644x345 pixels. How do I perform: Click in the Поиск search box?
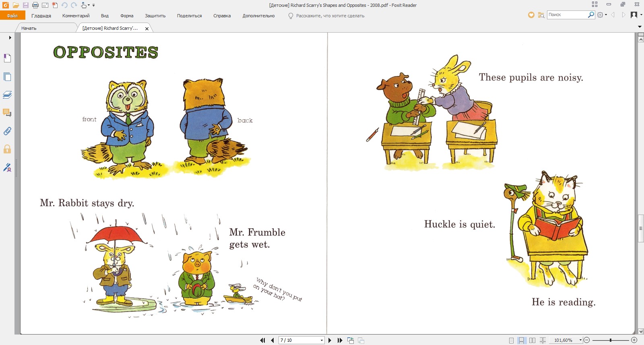tap(568, 14)
